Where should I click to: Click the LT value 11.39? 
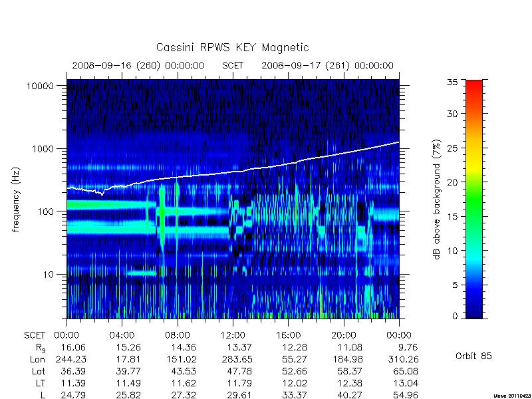(73, 383)
